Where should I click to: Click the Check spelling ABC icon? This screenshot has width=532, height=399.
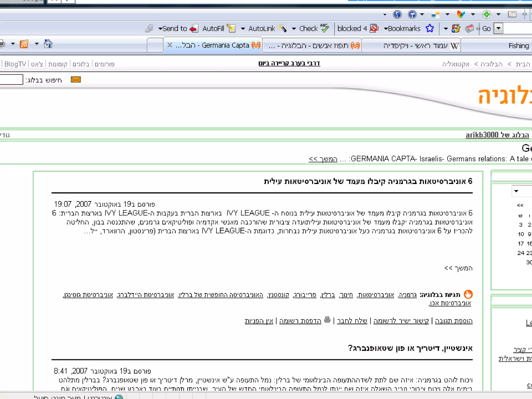point(324,28)
